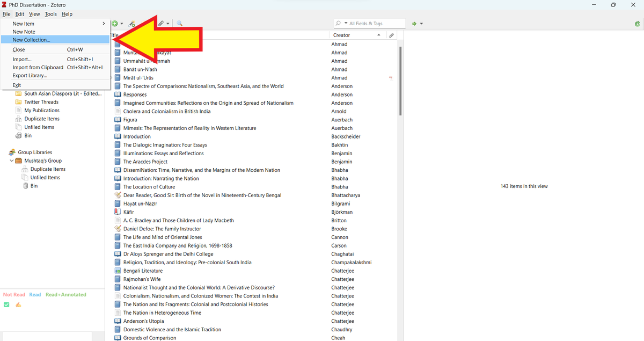Open Advanced Search magnifier icon
644x341 pixels.
pos(179,24)
